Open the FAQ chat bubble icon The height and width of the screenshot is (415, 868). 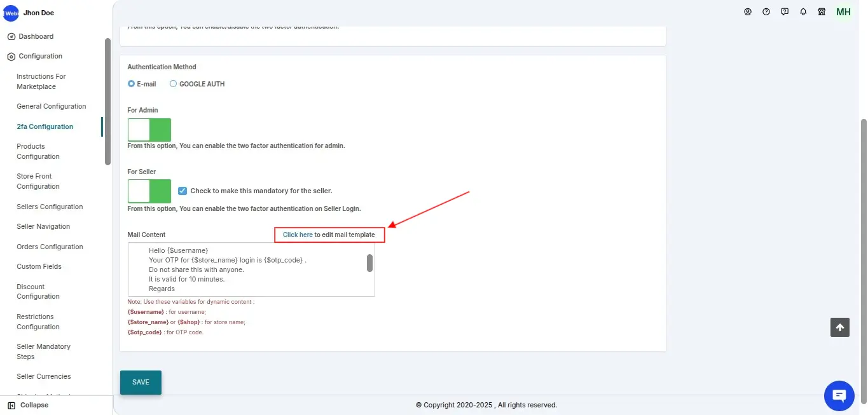click(x=785, y=11)
